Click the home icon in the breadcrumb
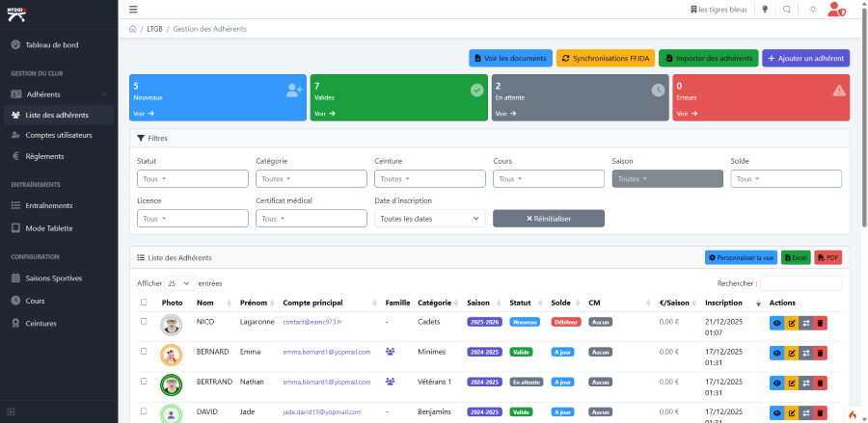This screenshot has width=868, height=423. pos(132,29)
